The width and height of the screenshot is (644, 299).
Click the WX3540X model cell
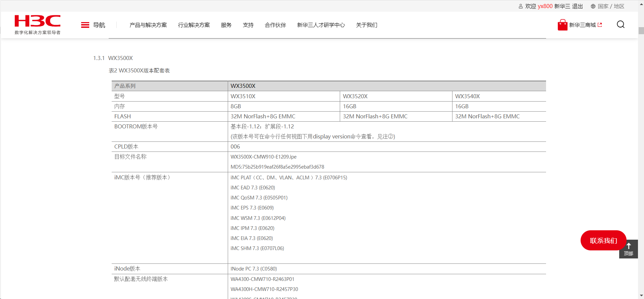[499, 96]
